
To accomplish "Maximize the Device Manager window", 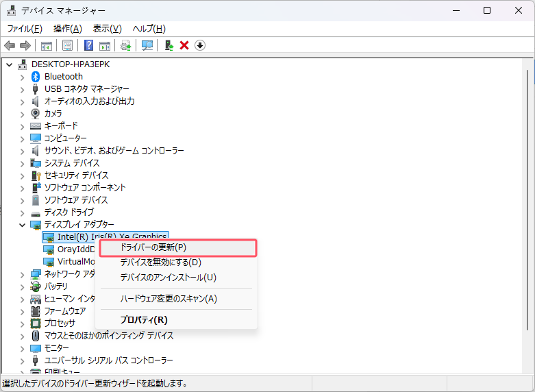I will click(487, 10).
